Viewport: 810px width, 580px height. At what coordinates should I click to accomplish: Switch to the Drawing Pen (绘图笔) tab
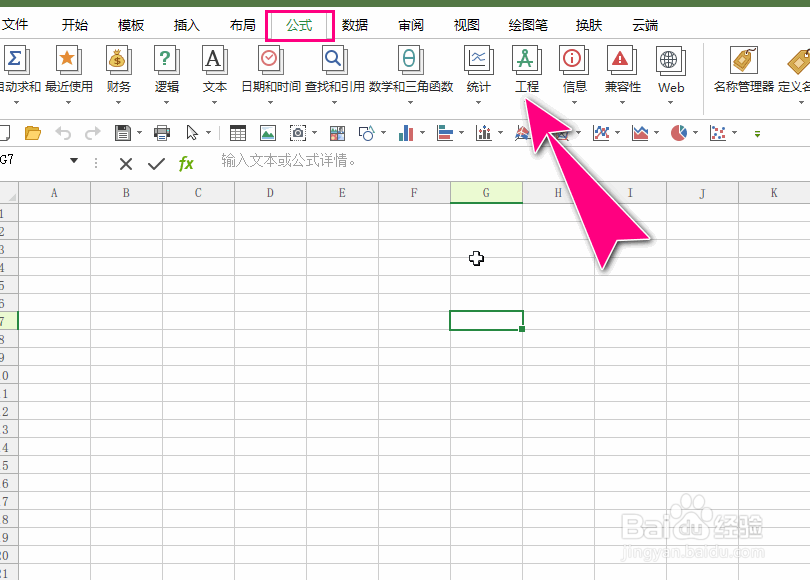click(528, 25)
